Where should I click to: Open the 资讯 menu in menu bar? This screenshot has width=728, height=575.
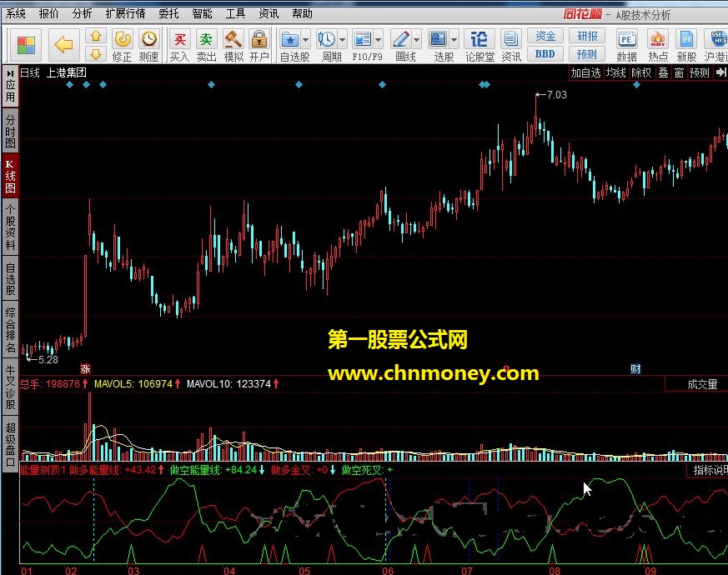[269, 14]
